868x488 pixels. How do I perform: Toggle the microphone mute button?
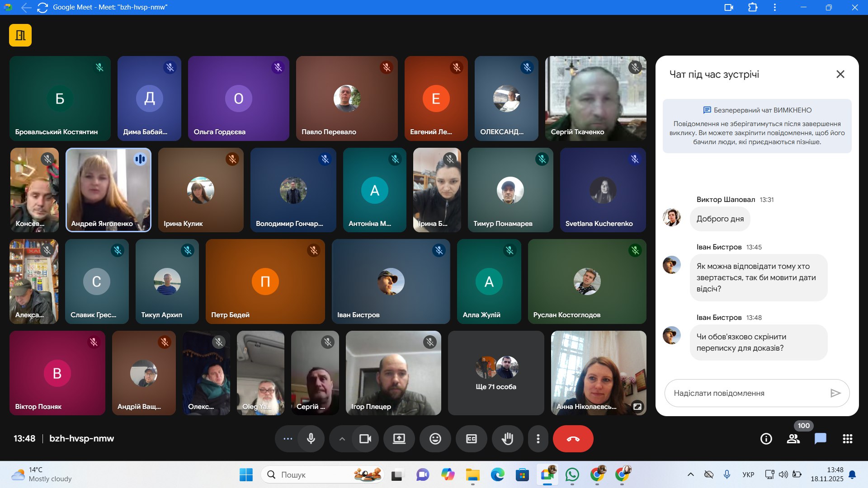pyautogui.click(x=311, y=439)
